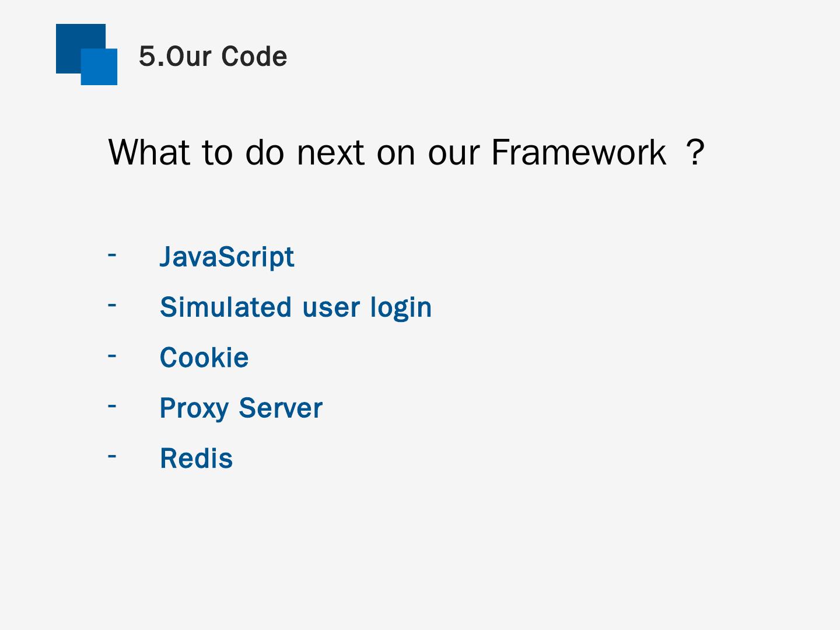The height and width of the screenshot is (630, 840).
Task: Click the 'Proxy Server' list item
Action: (241, 408)
